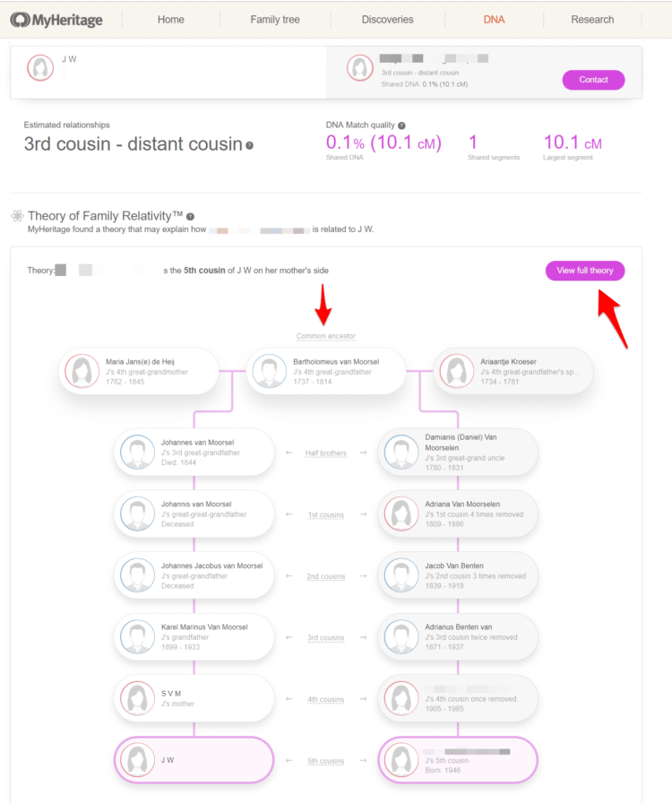Screen dimensions: 672x803
Task: Open the Research tab
Action: [x=591, y=19]
